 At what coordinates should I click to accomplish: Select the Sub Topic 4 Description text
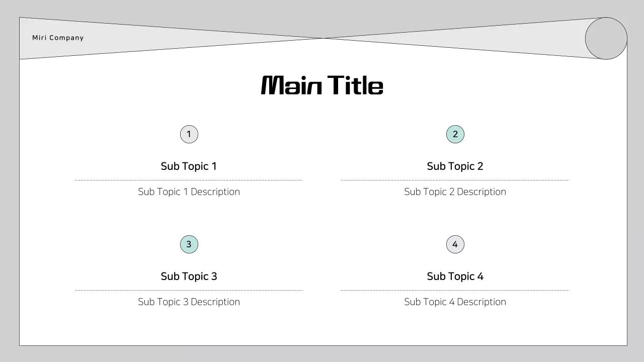click(455, 302)
